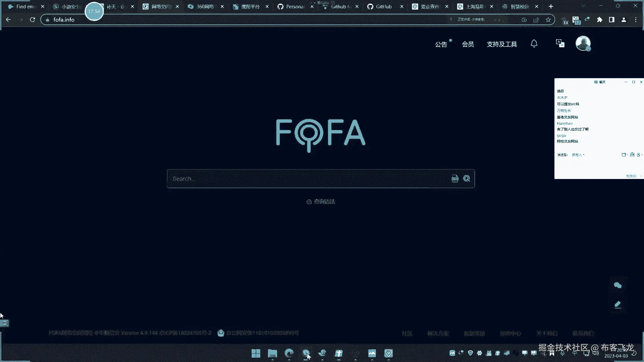Open the 公告 announcements menu

pyautogui.click(x=441, y=44)
